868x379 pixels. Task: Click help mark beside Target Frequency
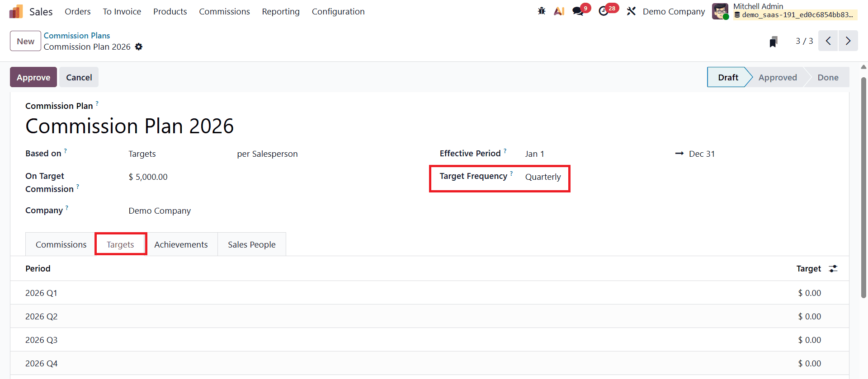(511, 173)
